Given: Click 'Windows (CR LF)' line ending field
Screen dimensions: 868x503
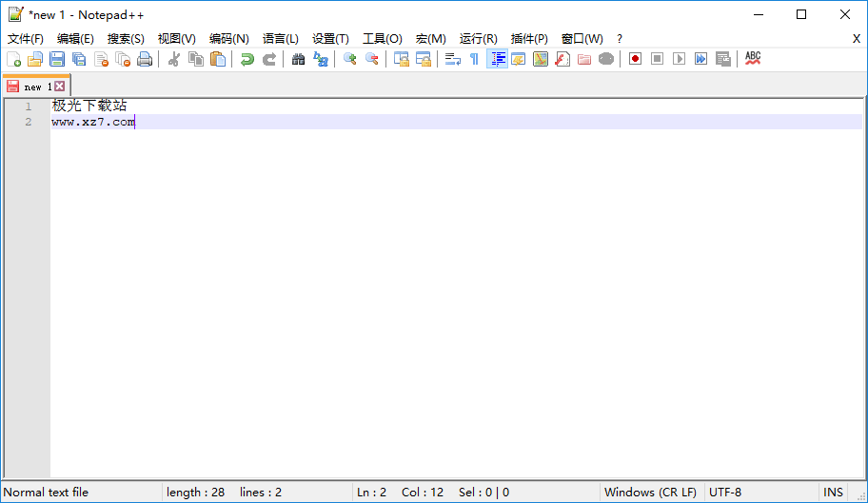Looking at the screenshot, I should click(x=650, y=492).
